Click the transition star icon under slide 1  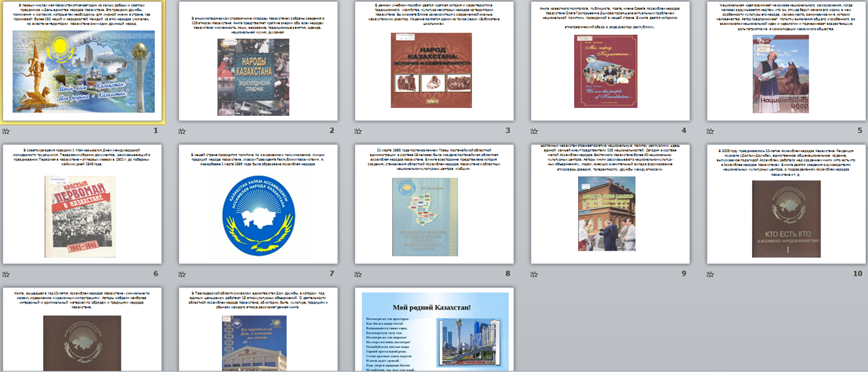click(6, 131)
